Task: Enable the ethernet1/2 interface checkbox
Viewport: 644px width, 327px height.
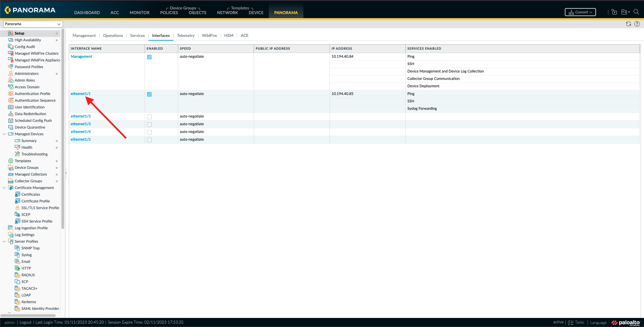Action: (x=149, y=116)
